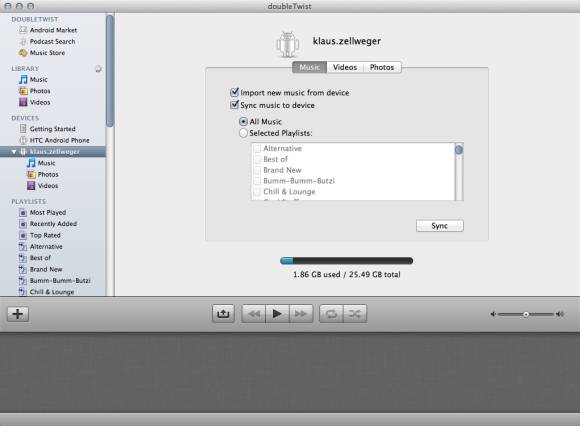Screen dimensions: 580x426
Task: Toggle the repeat mode button
Action: tap(331, 314)
